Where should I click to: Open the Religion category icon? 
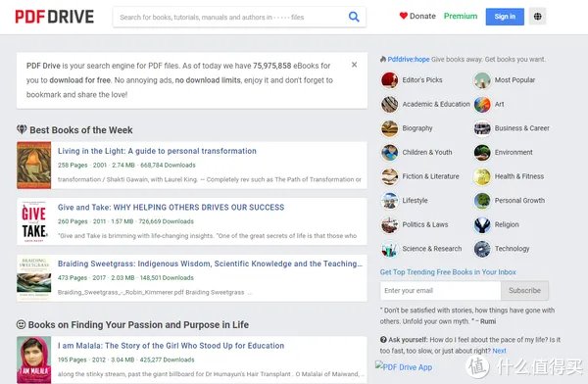click(x=482, y=224)
